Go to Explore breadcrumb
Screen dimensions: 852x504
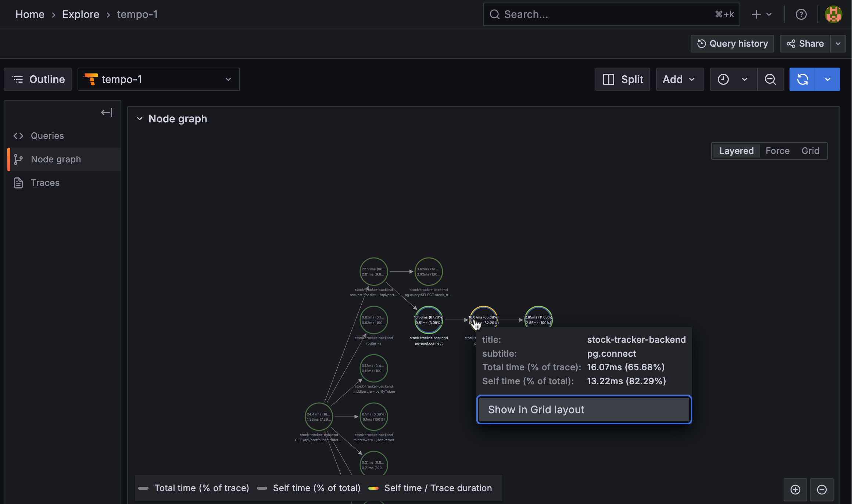pos(81,14)
